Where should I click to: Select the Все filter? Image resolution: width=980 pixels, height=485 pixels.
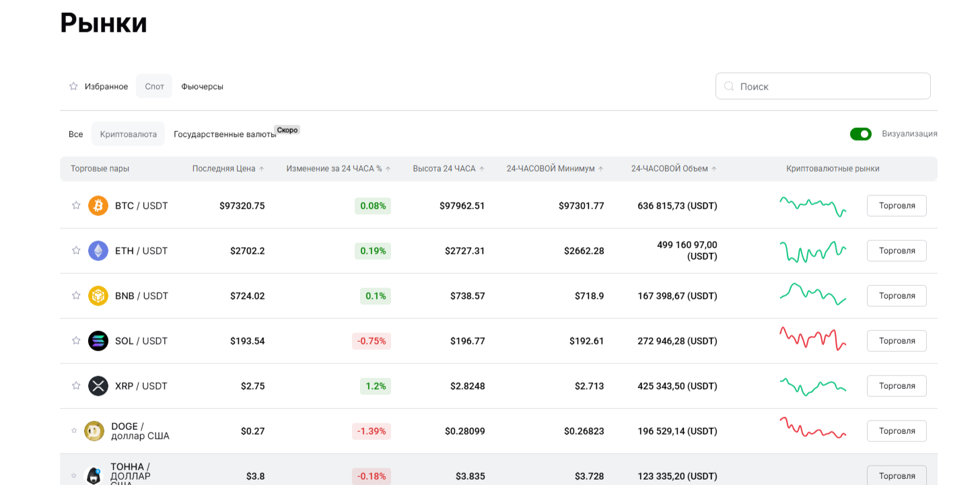pyautogui.click(x=76, y=134)
